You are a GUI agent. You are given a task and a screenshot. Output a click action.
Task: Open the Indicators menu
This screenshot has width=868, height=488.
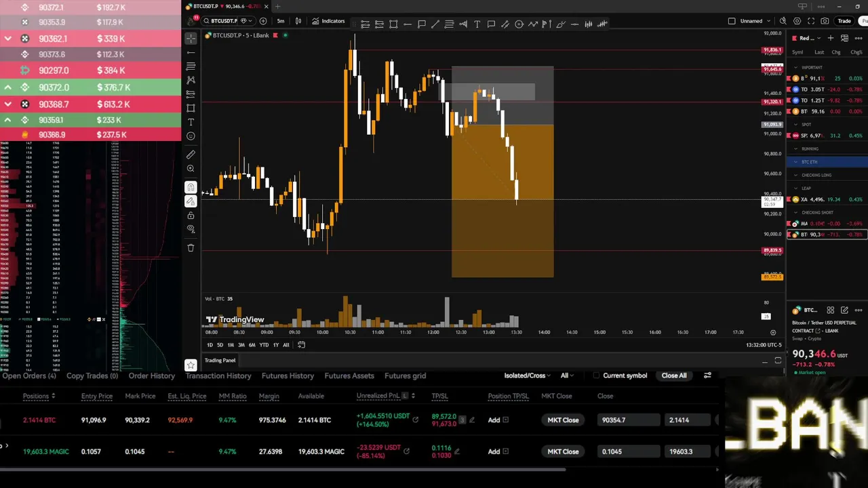[x=329, y=21]
